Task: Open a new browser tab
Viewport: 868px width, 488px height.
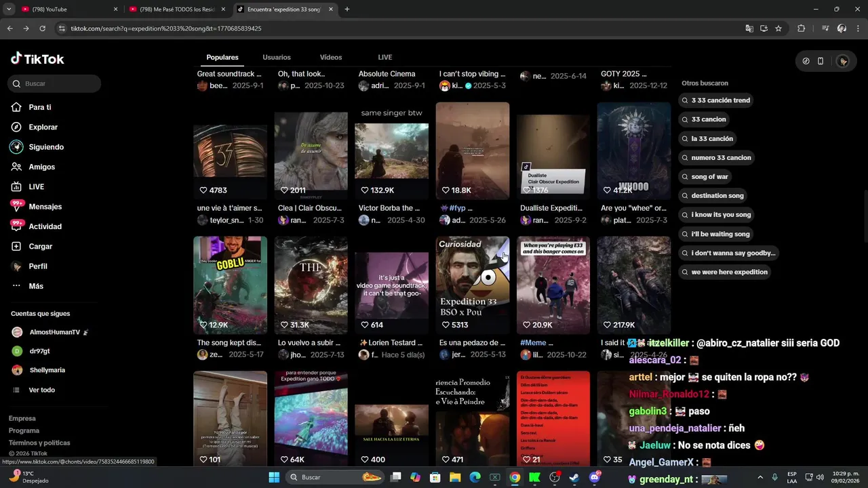Action: tap(347, 9)
